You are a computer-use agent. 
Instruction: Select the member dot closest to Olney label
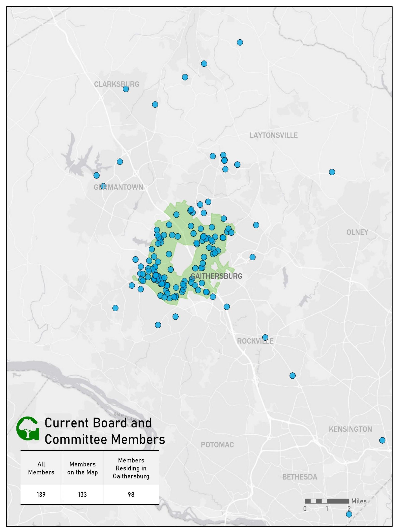(332, 172)
